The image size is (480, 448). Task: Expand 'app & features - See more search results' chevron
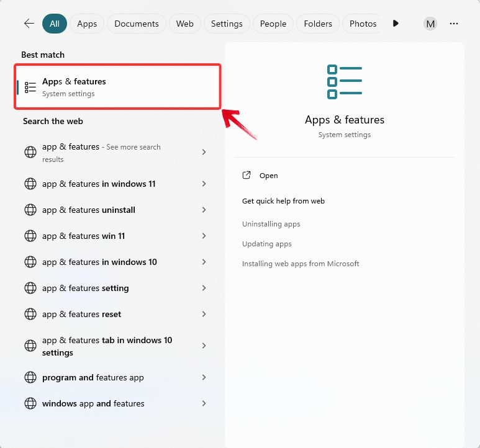click(204, 152)
